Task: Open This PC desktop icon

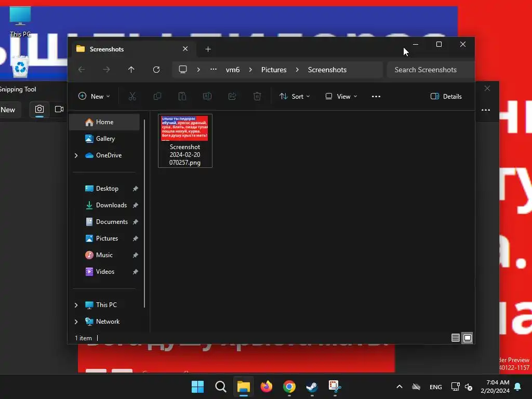Action: pos(20,22)
